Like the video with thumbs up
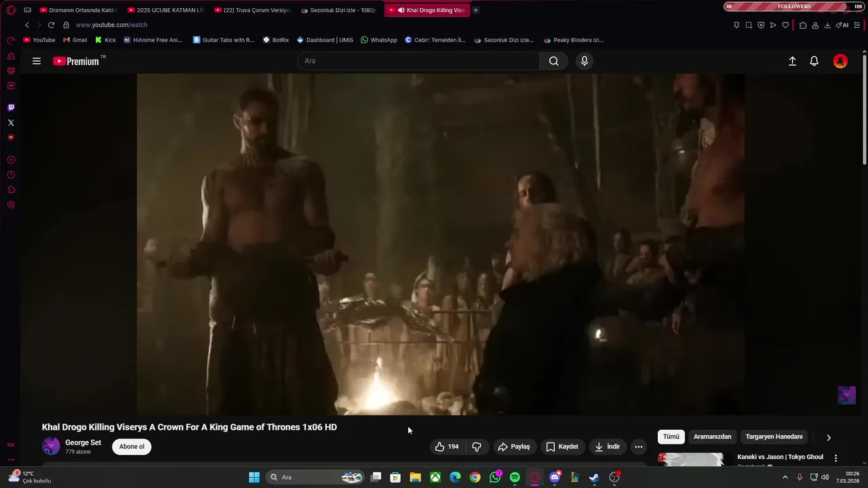 pos(447,447)
